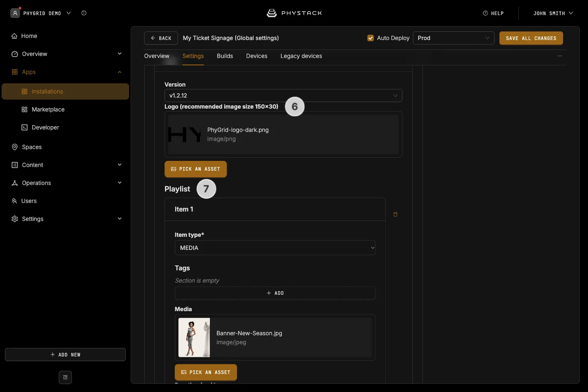Collapse the sidebar with the bottom menu icon
This screenshot has width=588, height=392.
[65, 377]
